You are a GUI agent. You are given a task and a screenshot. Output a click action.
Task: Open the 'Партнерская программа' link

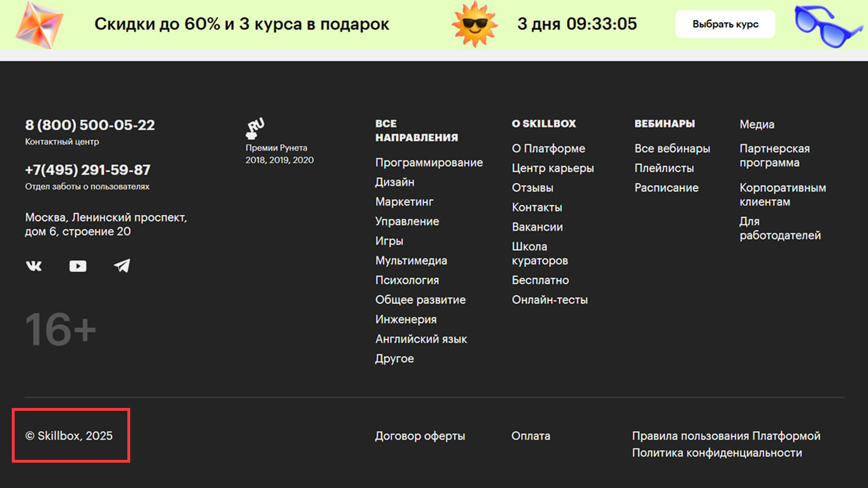pyautogui.click(x=774, y=156)
